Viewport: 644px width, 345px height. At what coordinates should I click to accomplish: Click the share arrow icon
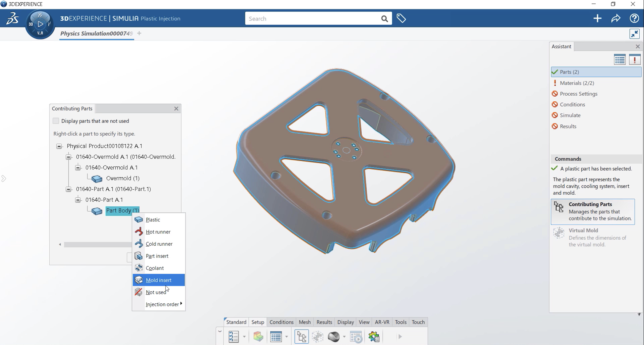pyautogui.click(x=616, y=18)
